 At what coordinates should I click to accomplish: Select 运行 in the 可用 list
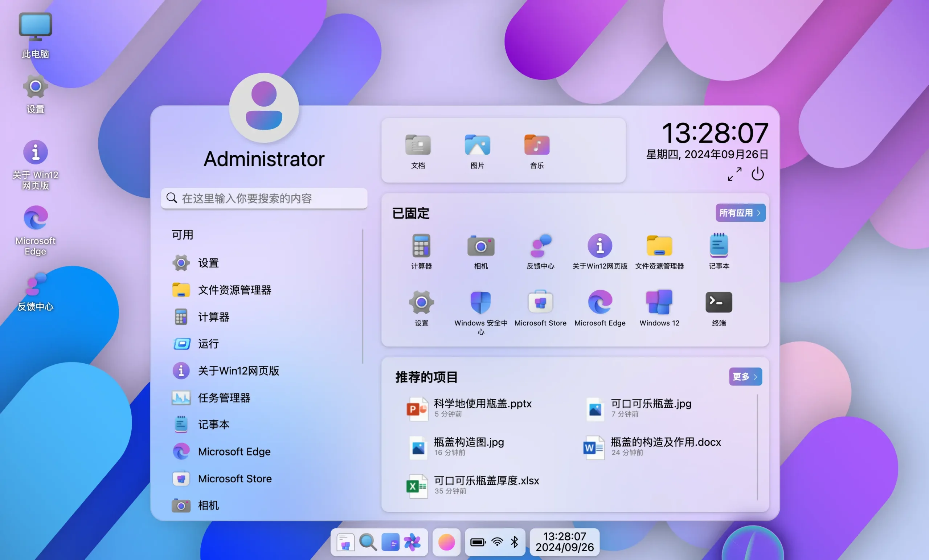(x=264, y=344)
